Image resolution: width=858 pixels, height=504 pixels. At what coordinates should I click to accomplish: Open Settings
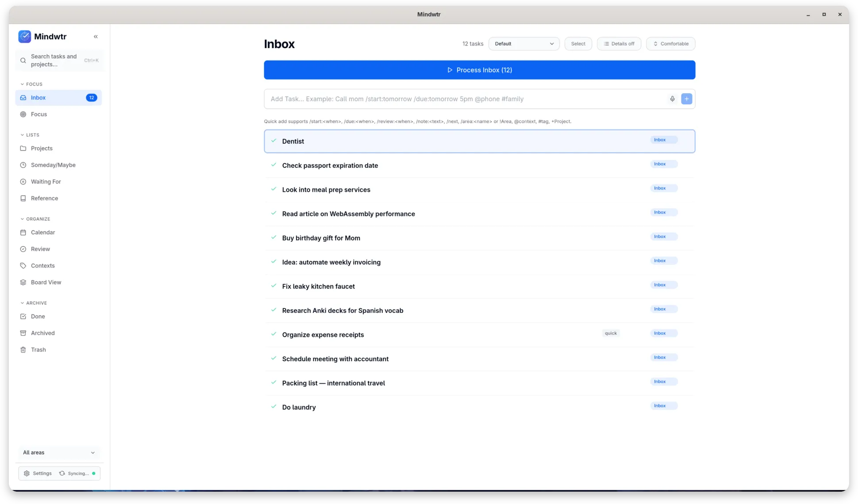(x=38, y=473)
